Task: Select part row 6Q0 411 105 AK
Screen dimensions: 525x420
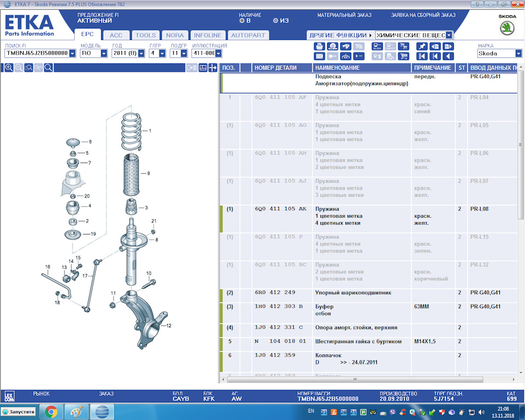Action: [x=369, y=219]
